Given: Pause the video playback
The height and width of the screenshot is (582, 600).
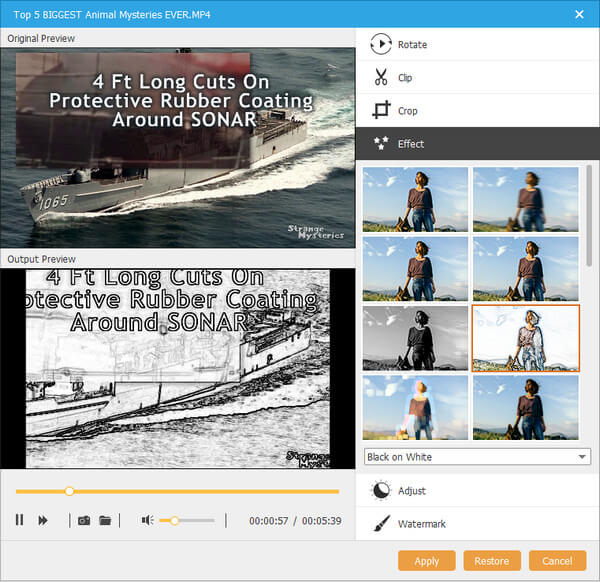Looking at the screenshot, I should (x=19, y=520).
